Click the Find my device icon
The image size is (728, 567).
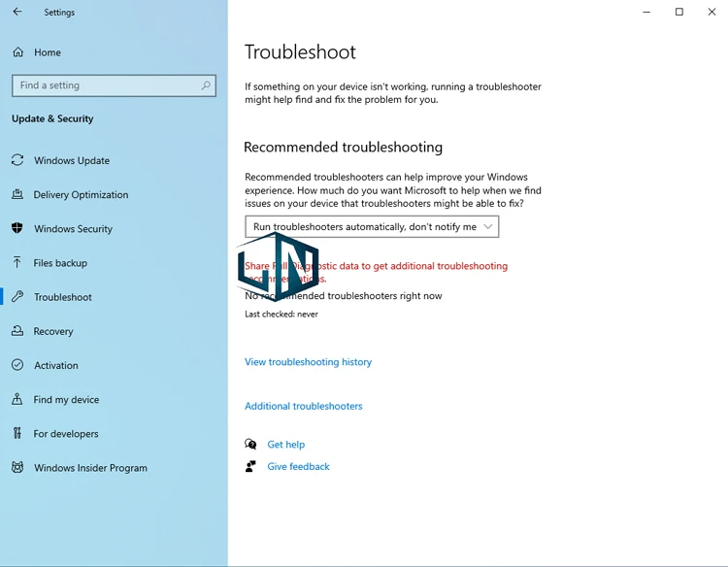coord(17,399)
